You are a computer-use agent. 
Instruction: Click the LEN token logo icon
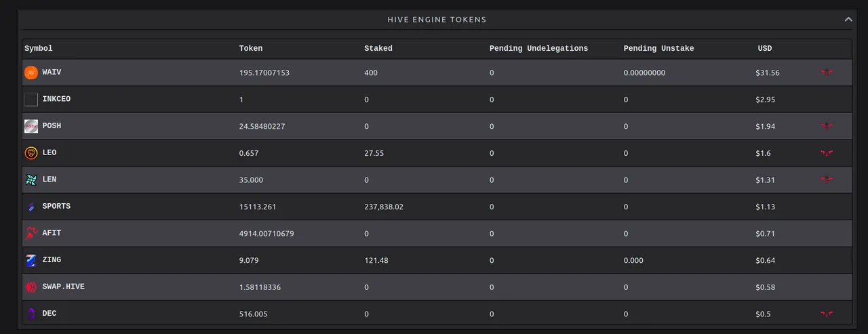(31, 180)
